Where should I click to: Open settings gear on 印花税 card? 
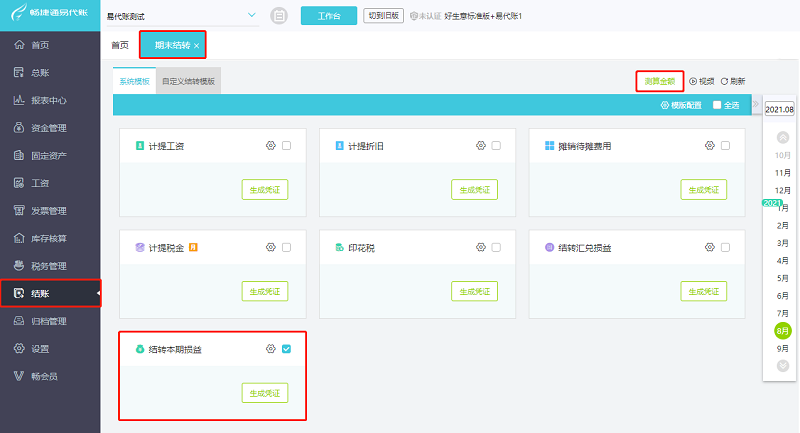pyautogui.click(x=481, y=247)
